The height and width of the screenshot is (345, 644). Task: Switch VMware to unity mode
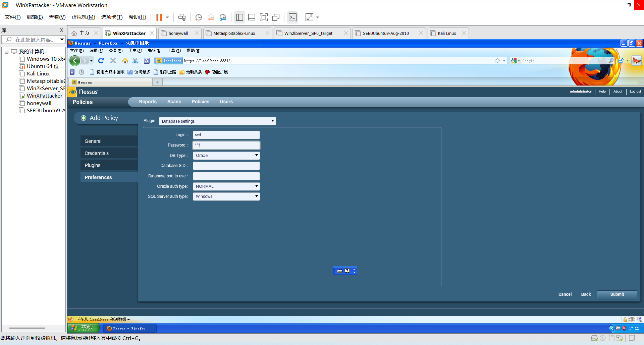[x=276, y=17]
